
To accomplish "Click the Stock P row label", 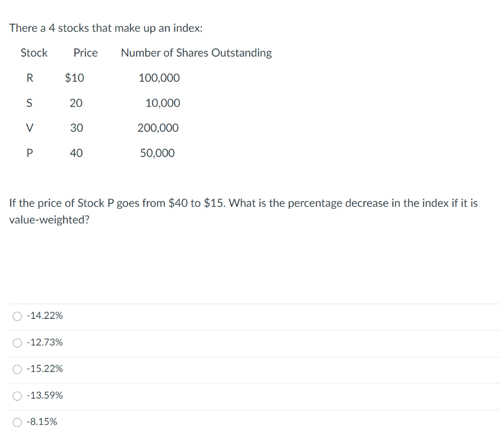I will [x=30, y=154].
